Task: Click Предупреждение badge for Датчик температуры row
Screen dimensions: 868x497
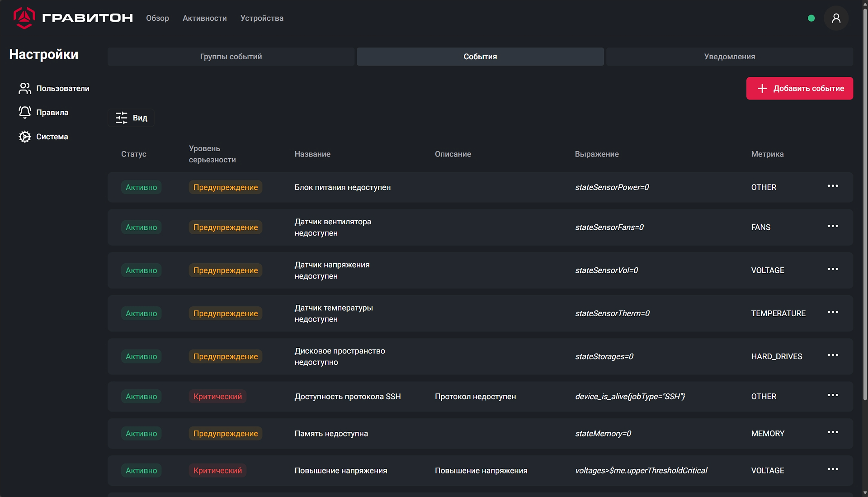Action: tap(225, 313)
